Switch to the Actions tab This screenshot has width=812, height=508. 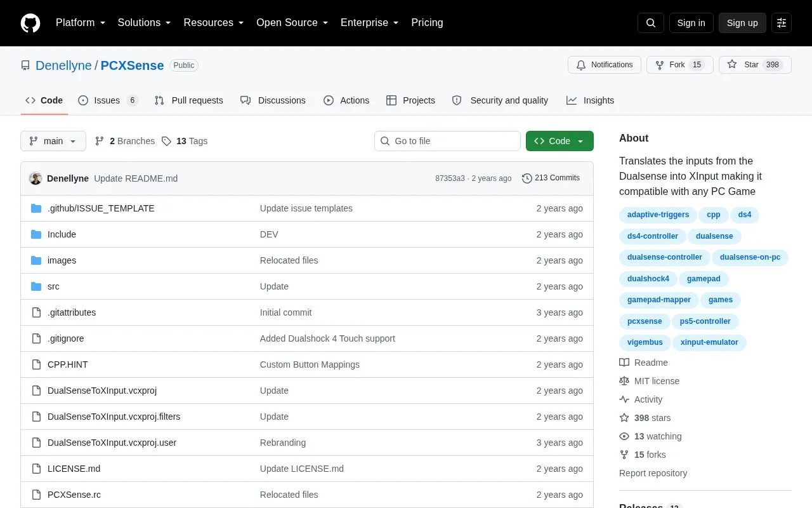(x=346, y=100)
